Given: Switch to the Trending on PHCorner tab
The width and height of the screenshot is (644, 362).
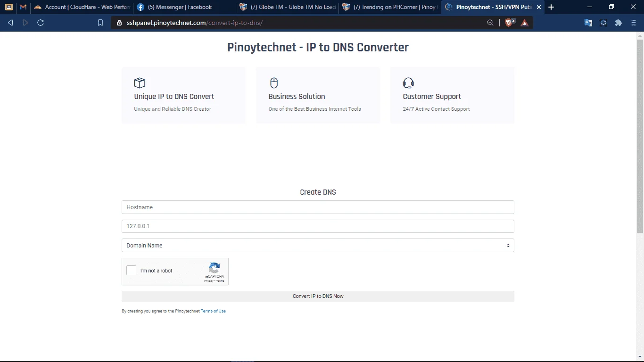Looking at the screenshot, I should pos(390,7).
